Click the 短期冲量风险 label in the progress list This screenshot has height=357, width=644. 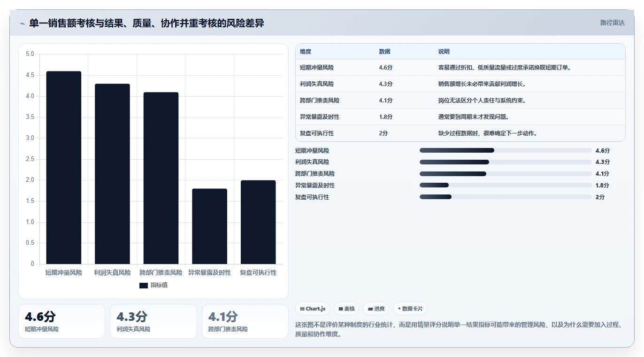point(312,151)
